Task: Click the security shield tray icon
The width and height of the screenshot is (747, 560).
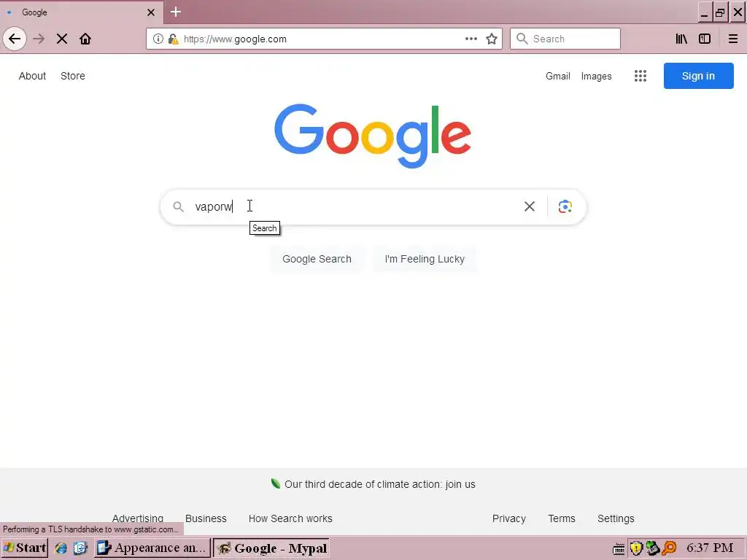Action: click(636, 548)
